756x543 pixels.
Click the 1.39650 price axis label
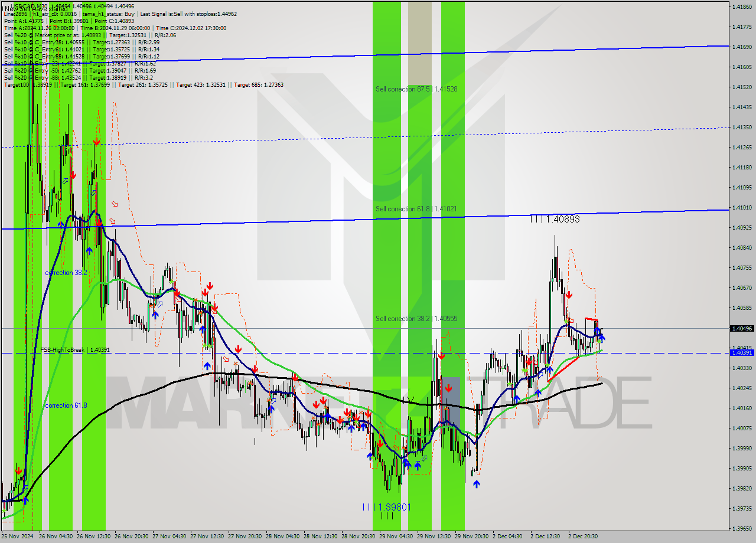point(742,528)
